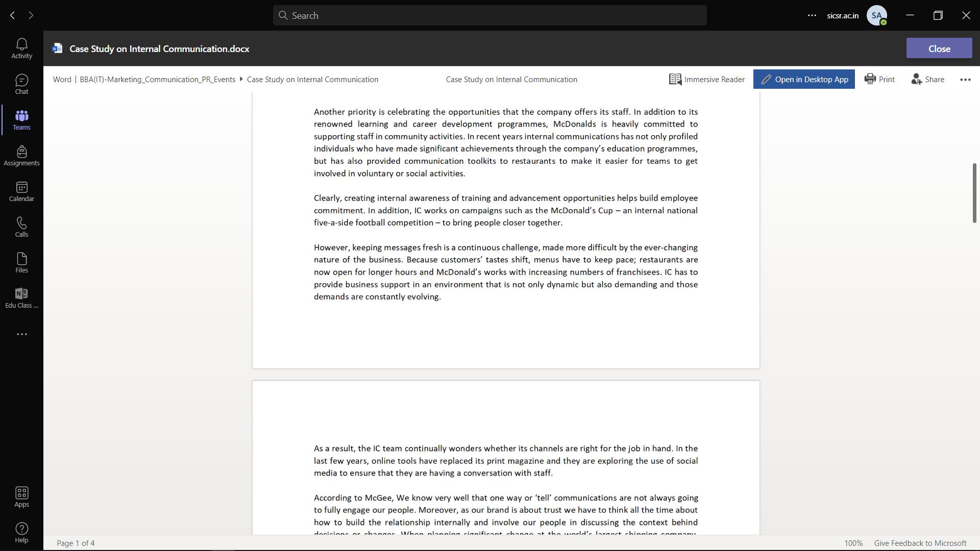Share the document

point(927,79)
